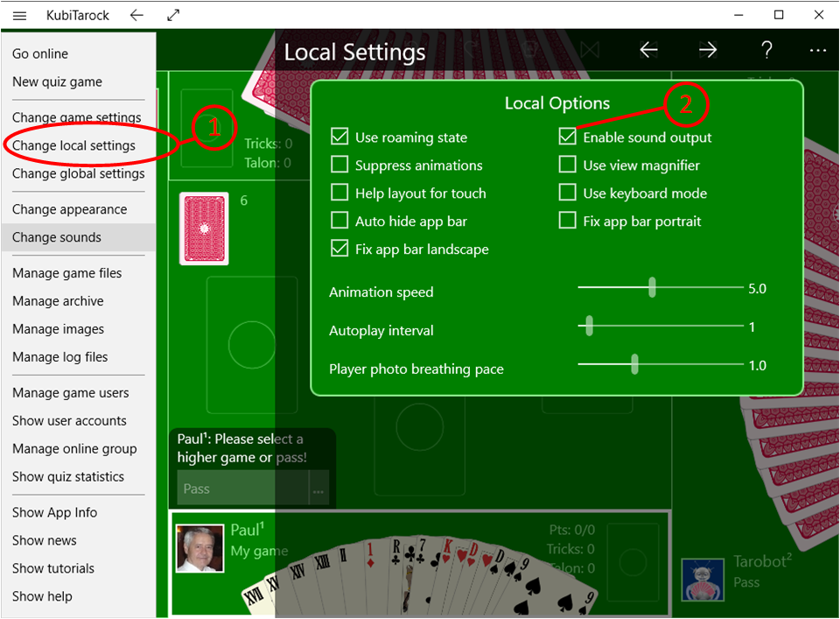
Task: Click the title bar back arrow
Action: [136, 15]
